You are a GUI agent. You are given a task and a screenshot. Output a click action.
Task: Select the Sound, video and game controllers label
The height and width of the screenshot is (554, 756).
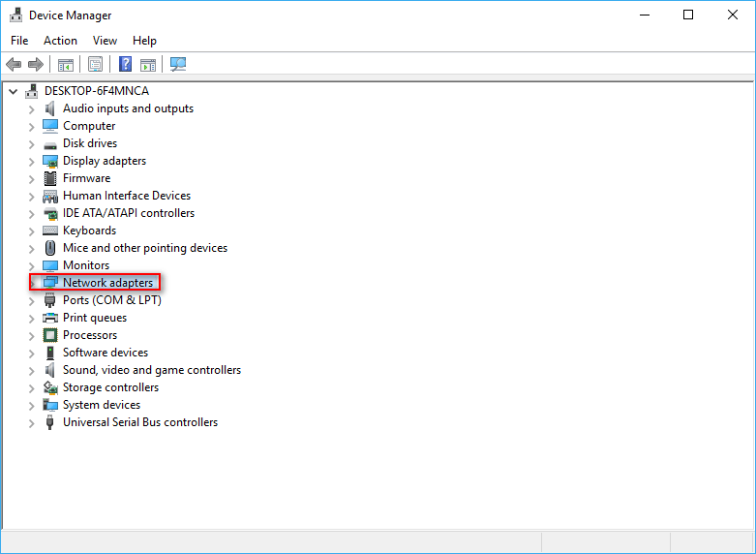pyautogui.click(x=152, y=370)
